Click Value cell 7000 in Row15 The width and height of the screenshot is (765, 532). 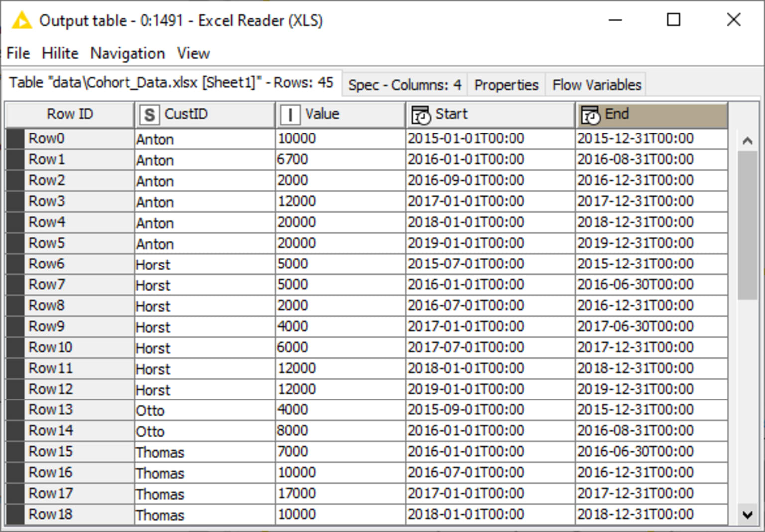[340, 452]
